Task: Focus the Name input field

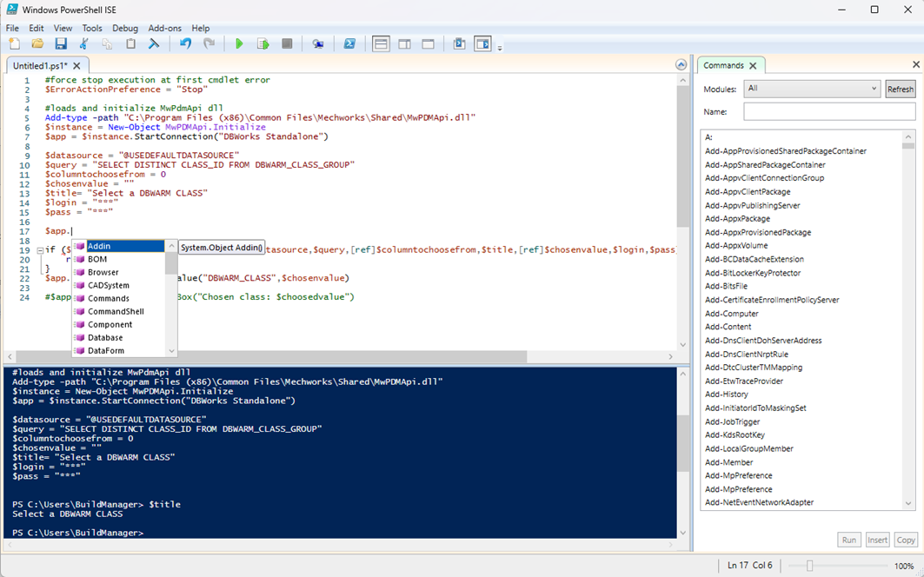Action: pyautogui.click(x=829, y=111)
